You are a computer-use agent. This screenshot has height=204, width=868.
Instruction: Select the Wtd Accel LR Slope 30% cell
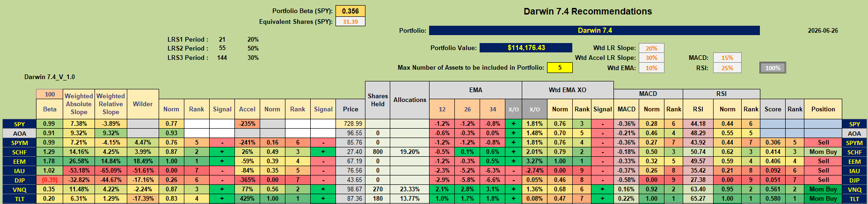click(651, 58)
